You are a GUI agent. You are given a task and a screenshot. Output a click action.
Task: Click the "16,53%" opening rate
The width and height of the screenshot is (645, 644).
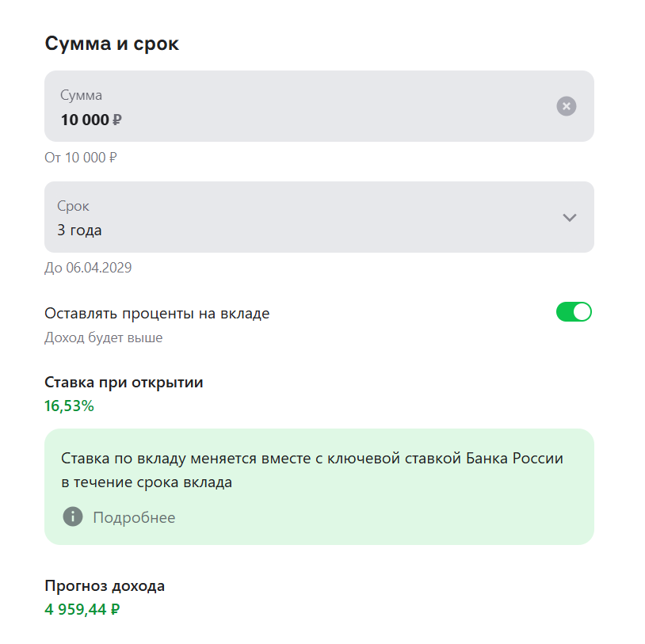click(68, 406)
